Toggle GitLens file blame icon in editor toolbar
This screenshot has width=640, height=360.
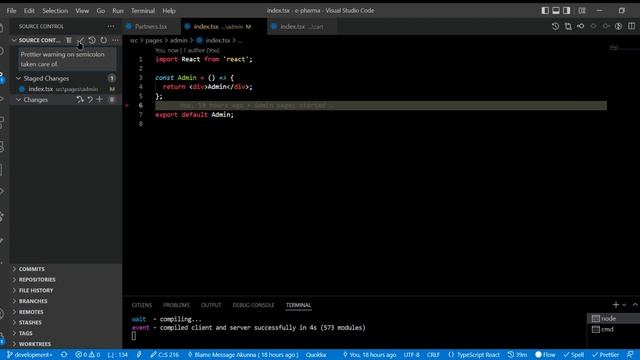click(618, 27)
